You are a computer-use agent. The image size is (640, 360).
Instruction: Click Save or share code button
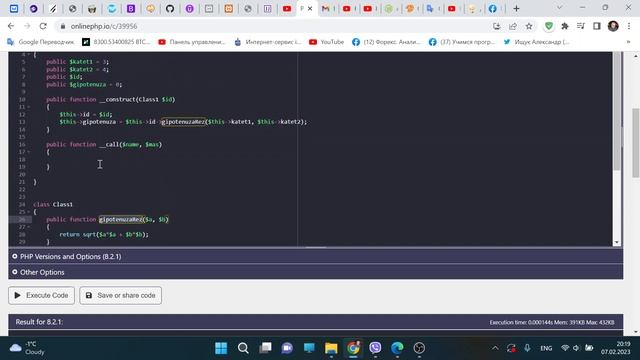click(121, 295)
